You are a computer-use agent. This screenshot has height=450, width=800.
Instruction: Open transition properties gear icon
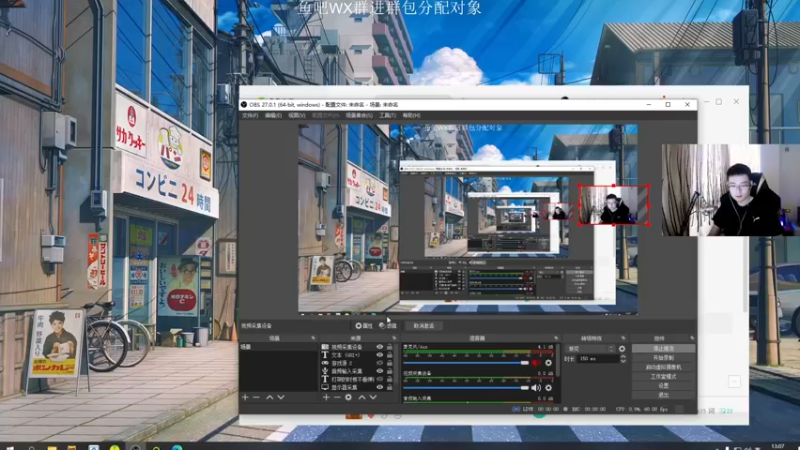pyautogui.click(x=622, y=349)
